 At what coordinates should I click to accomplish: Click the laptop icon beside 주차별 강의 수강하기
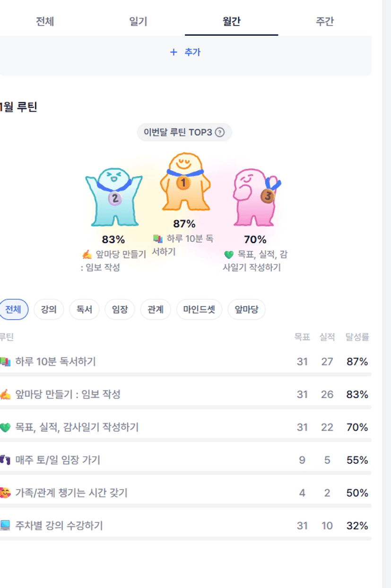click(x=5, y=525)
